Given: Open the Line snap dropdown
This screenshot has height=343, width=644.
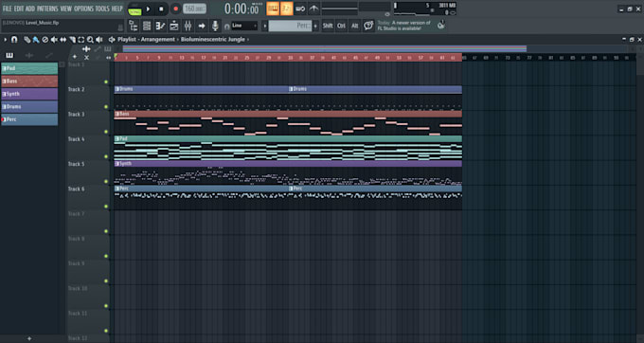Looking at the screenshot, I should coord(244,26).
